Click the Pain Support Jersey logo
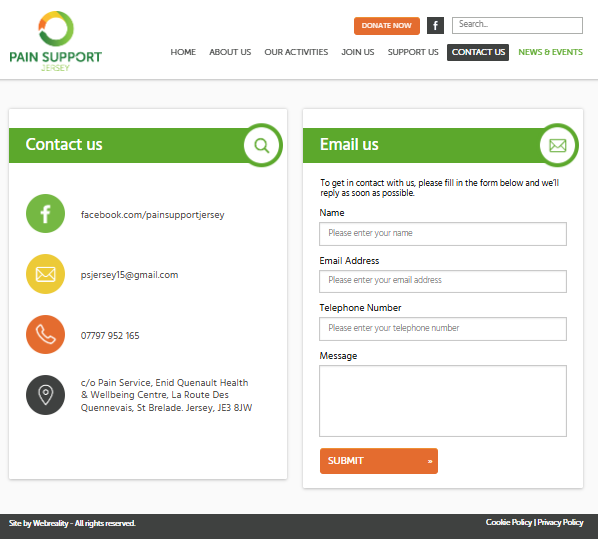The image size is (598, 539). tap(56, 41)
